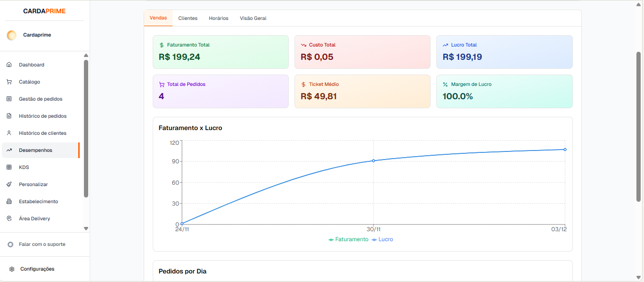This screenshot has width=644, height=282.
Task: Open Histórico de pedidos using its icon
Action: (x=9, y=116)
